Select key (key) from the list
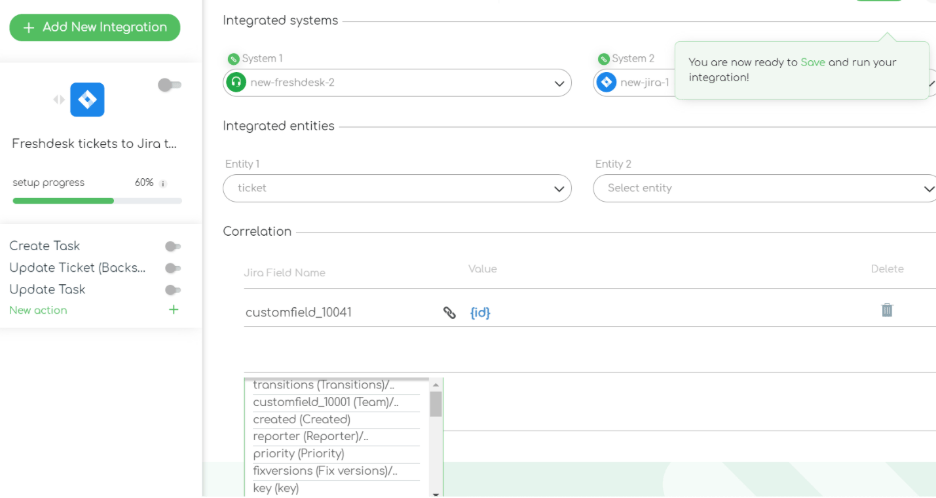 [276, 488]
